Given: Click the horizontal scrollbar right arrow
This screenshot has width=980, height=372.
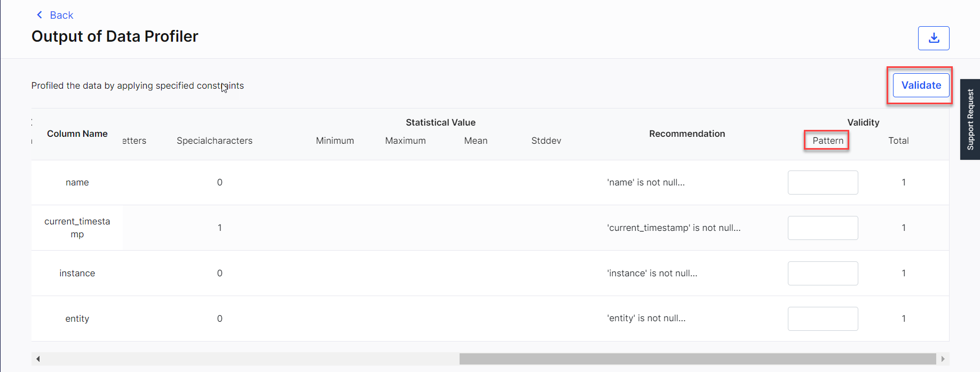Looking at the screenshot, I should pos(943,359).
